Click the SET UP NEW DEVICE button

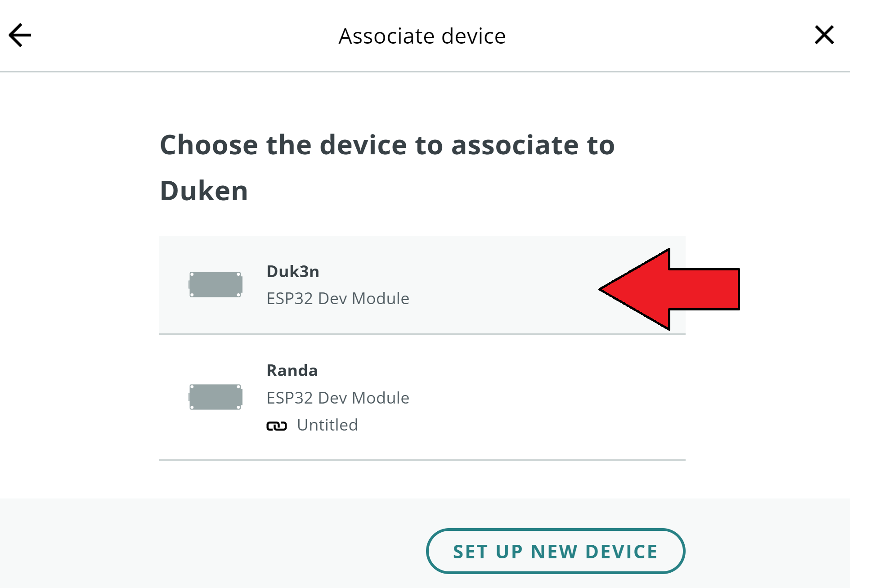pos(556,551)
